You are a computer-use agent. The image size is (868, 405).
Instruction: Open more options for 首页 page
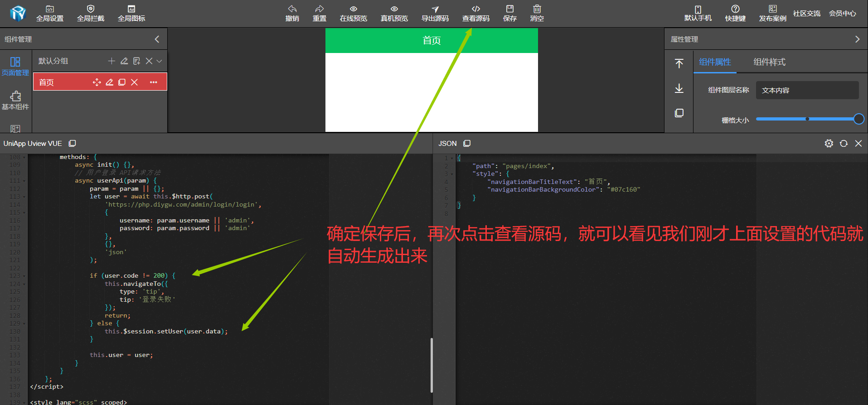(154, 82)
